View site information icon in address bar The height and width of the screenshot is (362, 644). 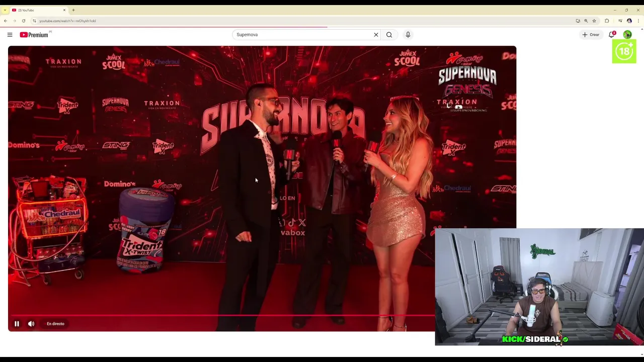pyautogui.click(x=34, y=21)
